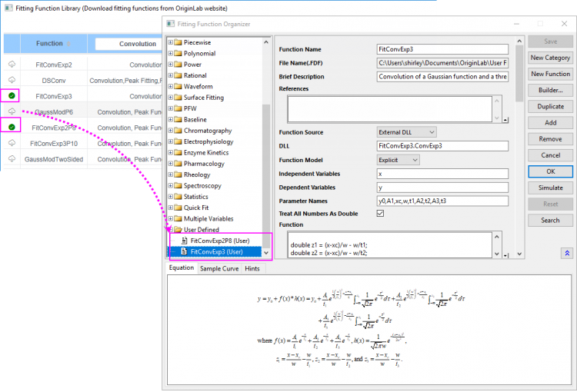Click the Duplicate button
Viewport: 577px width, 392px height.
click(x=551, y=106)
